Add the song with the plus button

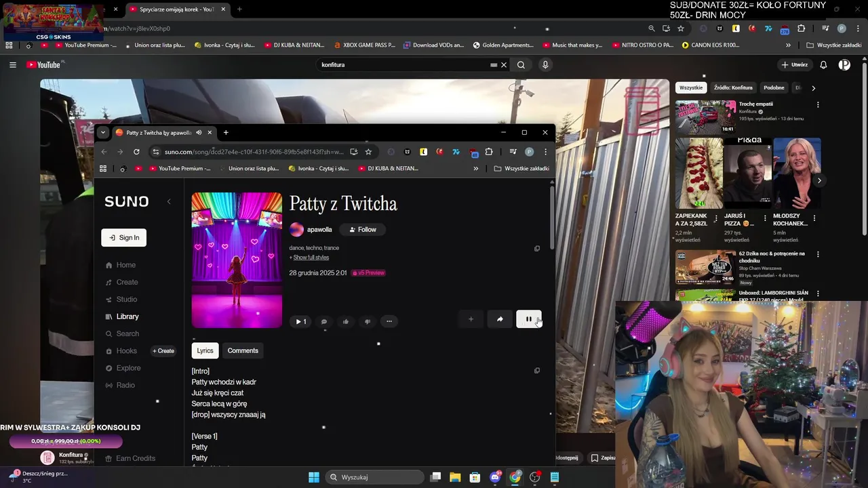[x=471, y=319]
